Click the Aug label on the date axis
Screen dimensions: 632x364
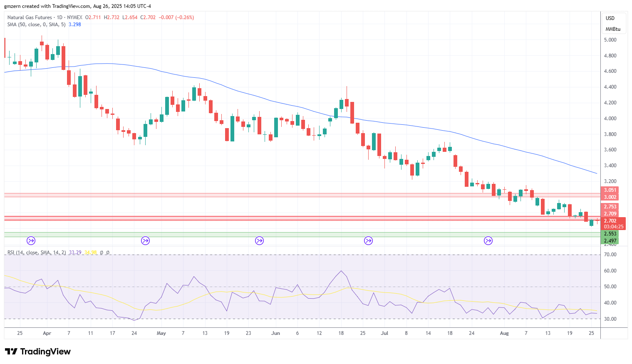[504, 333]
